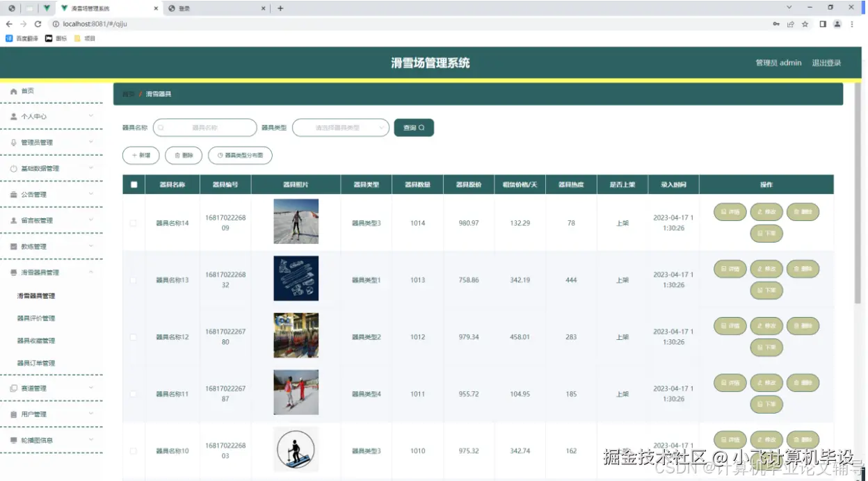Open the Chrome three-dot menu
Image resolution: width=868 pixels, height=481 pixels.
point(852,24)
